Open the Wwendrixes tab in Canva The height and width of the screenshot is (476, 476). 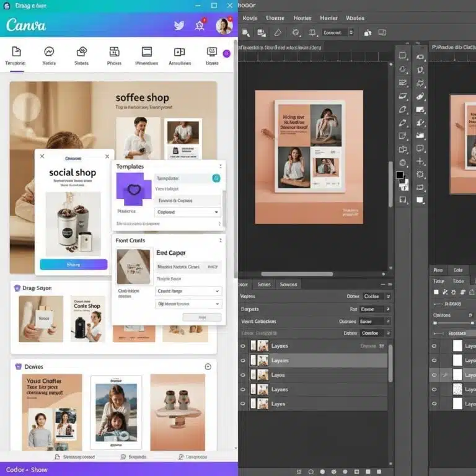pyautogui.click(x=147, y=56)
